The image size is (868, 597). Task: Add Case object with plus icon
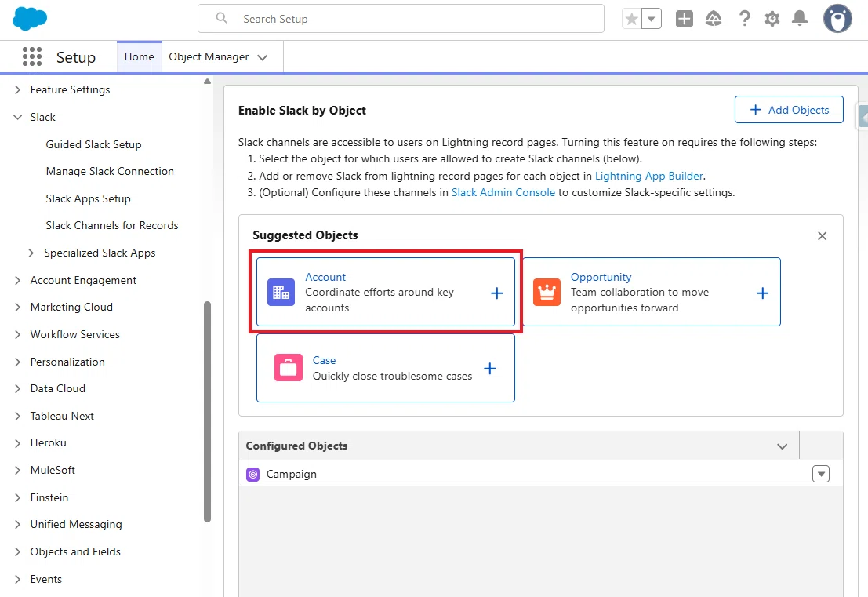click(x=490, y=369)
